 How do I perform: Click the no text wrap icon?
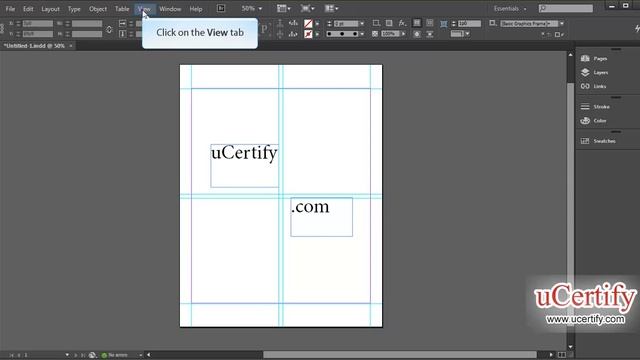point(417,23)
